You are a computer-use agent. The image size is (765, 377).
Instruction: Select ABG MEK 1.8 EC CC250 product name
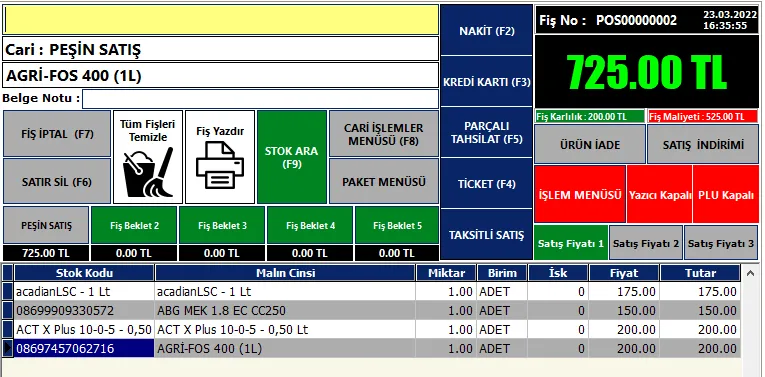point(285,310)
